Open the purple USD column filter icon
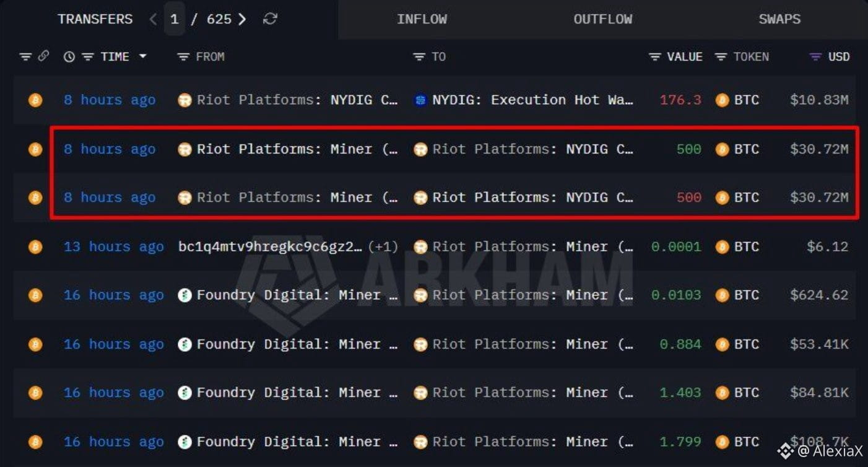868x467 pixels. tap(815, 57)
